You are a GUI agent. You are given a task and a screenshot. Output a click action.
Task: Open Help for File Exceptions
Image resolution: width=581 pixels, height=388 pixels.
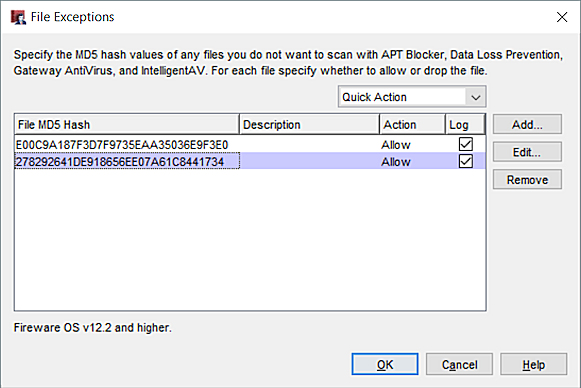tap(533, 365)
